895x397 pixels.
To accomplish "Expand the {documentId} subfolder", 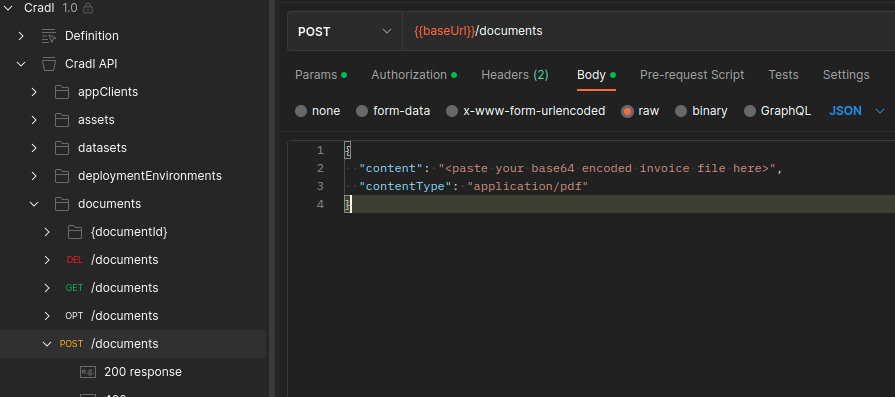I will pos(47,232).
